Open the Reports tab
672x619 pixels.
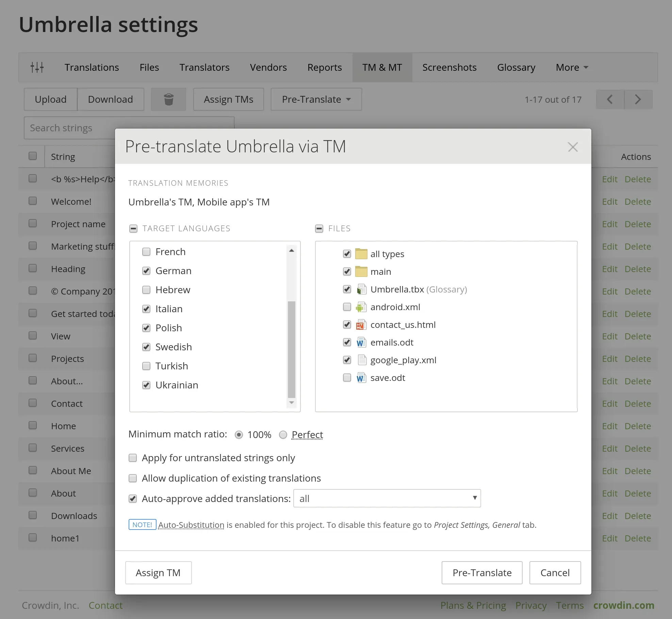pos(325,67)
